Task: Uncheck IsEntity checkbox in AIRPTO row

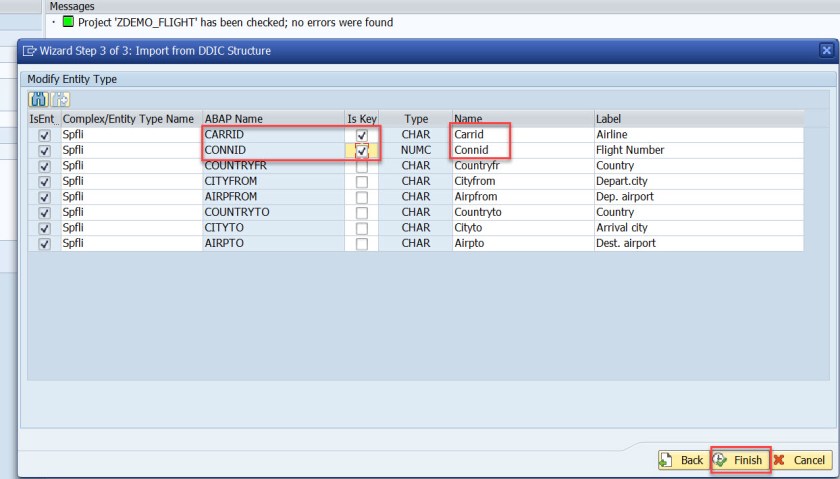Action: (x=44, y=244)
